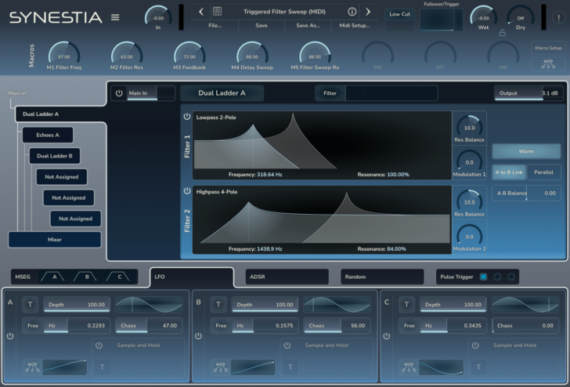570x387 pixels.
Task: Enable LFO C Sample and Hold power
Action: pos(475,345)
